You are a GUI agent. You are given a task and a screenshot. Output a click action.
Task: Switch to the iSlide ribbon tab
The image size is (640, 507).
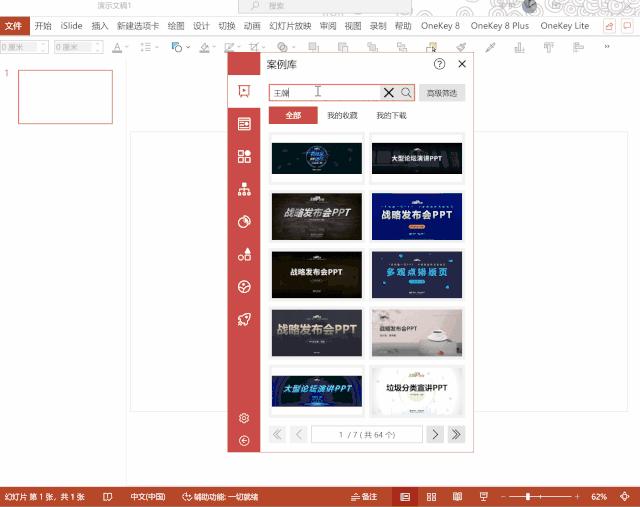(71, 26)
